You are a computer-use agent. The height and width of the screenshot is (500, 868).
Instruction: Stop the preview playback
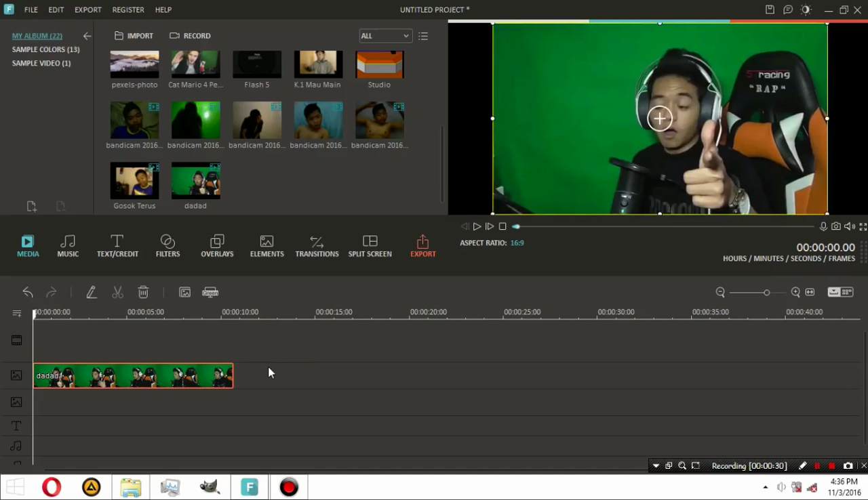(502, 226)
